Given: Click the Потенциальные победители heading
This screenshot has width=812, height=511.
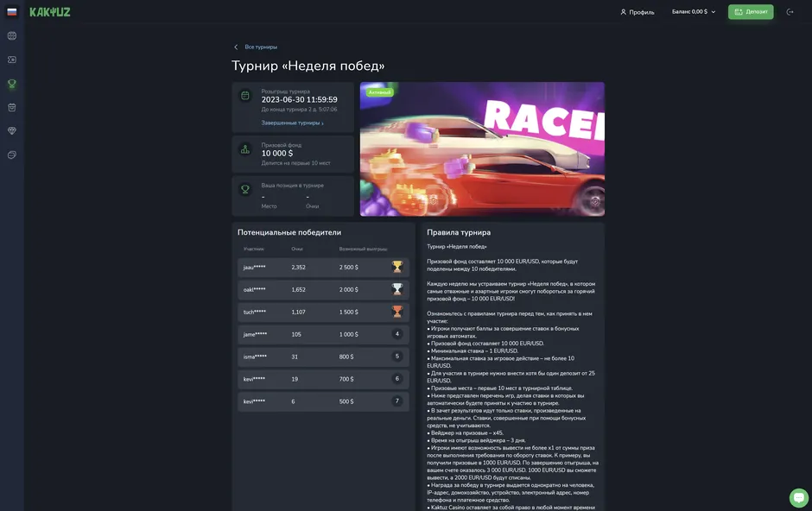Looking at the screenshot, I should click(x=289, y=233).
